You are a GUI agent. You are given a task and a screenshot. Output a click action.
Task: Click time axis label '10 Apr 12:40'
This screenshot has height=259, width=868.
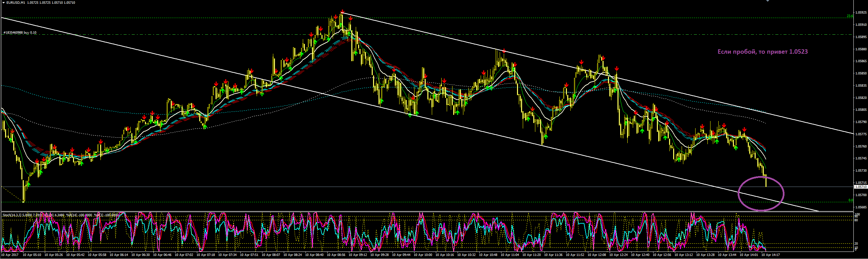pos(640,255)
